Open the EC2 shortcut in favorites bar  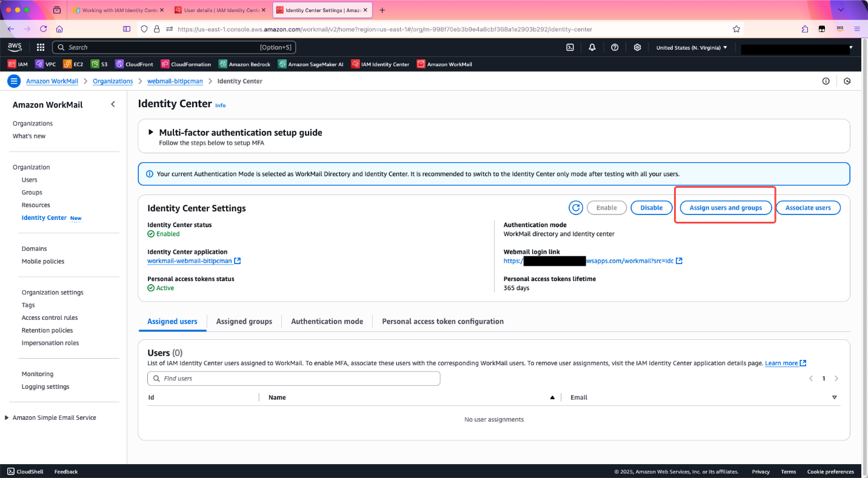[73, 64]
